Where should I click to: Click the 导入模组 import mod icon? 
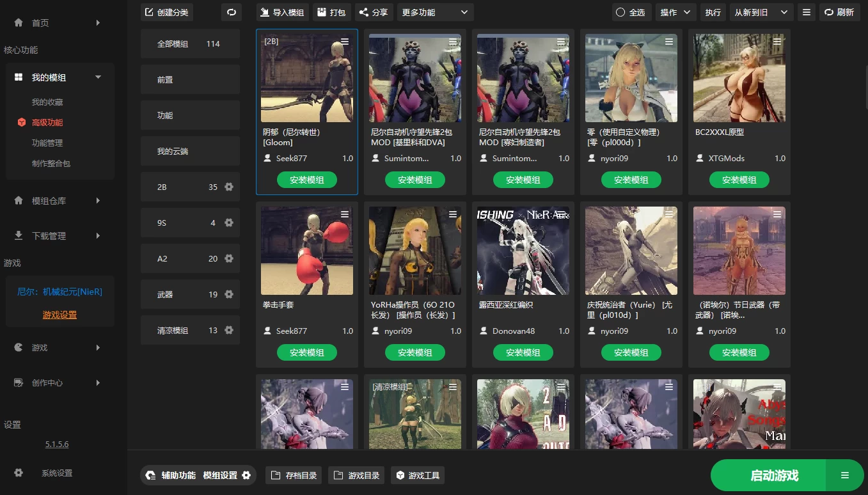click(264, 12)
